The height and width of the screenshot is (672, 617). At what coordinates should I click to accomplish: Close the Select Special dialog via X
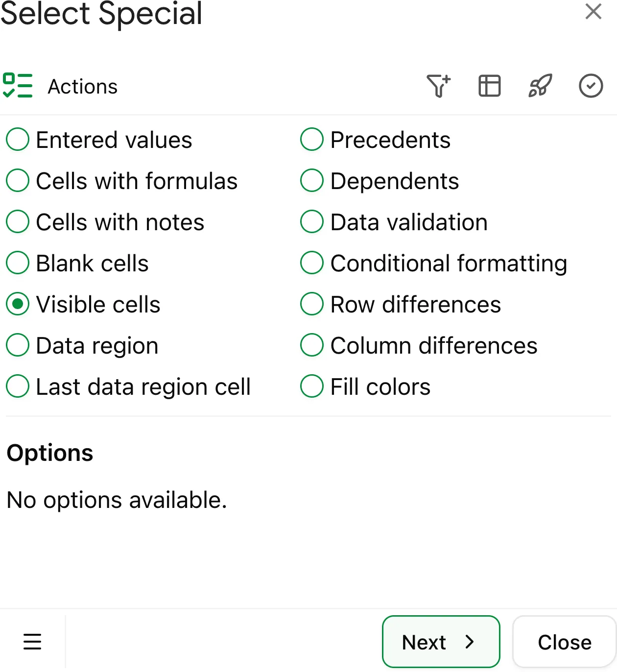click(x=593, y=11)
